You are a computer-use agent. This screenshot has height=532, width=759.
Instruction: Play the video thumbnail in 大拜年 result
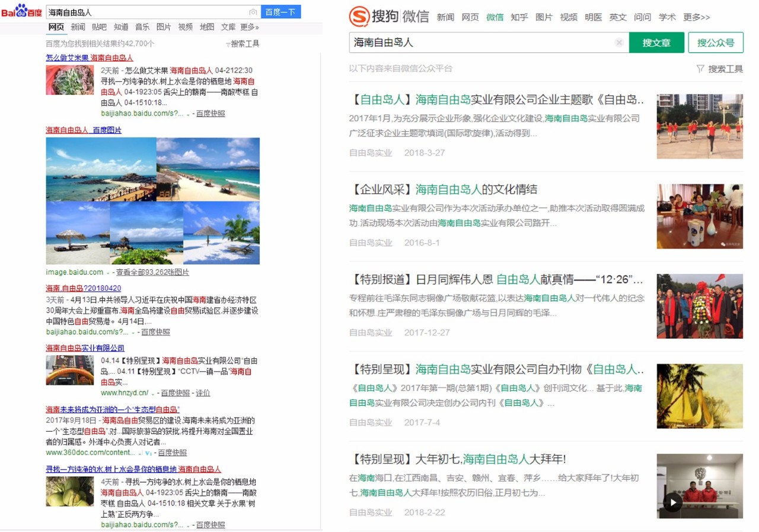[672, 503]
